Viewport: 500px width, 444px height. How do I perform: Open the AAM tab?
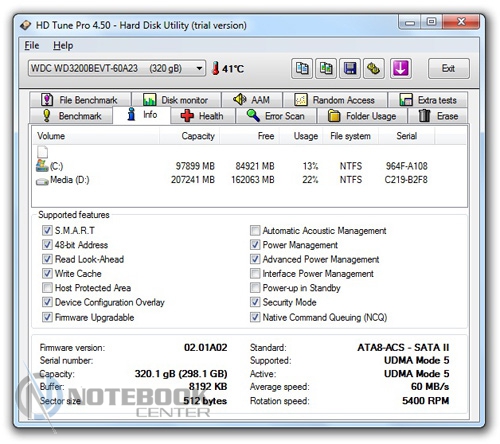point(252,100)
